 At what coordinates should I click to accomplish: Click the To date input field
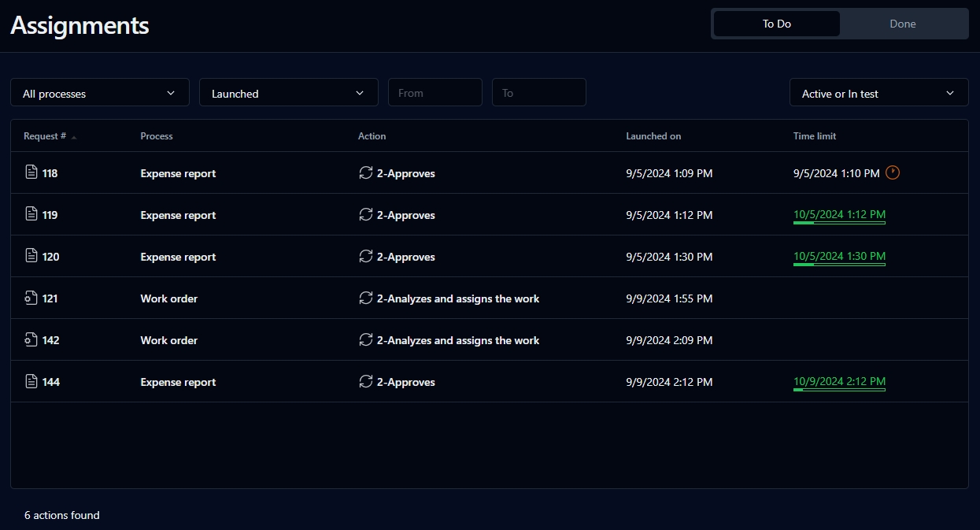click(538, 93)
